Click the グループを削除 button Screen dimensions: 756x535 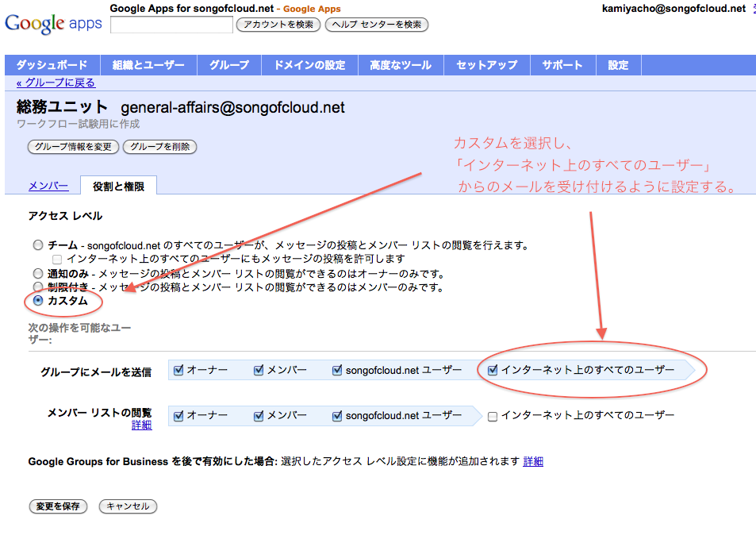(160, 147)
